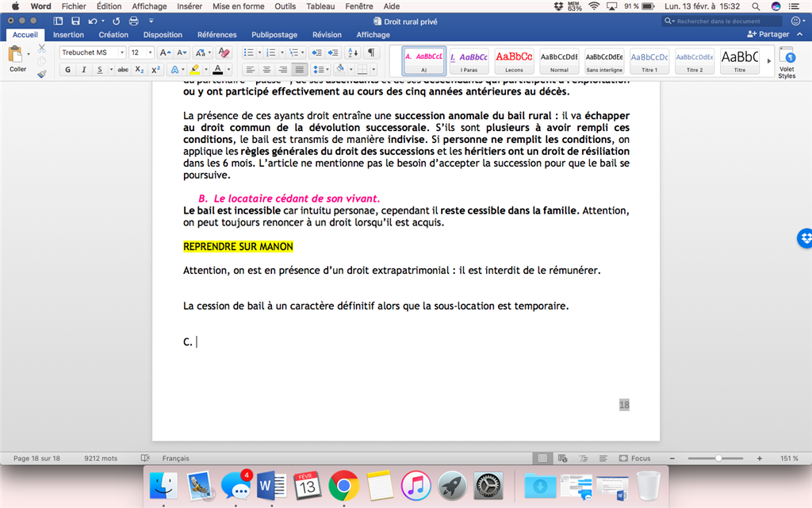Open the Tableau menu
The height and width of the screenshot is (508, 812).
(x=320, y=6)
